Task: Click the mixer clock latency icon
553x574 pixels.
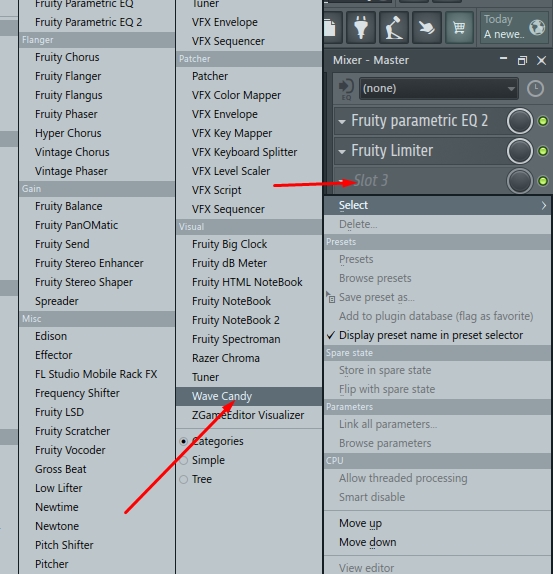Action: tap(535, 89)
